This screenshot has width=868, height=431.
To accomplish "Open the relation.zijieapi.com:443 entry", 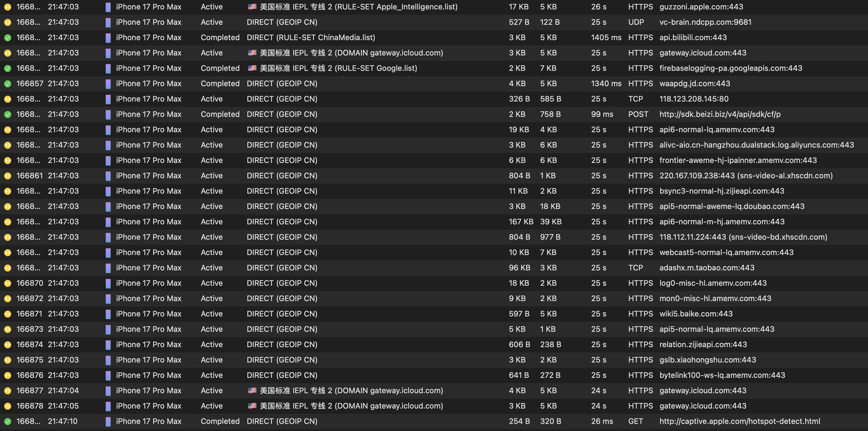I will (703, 344).
